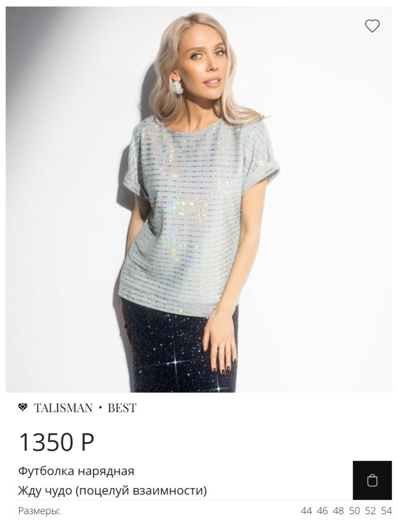
Task: Select size 48
Action: point(338,511)
